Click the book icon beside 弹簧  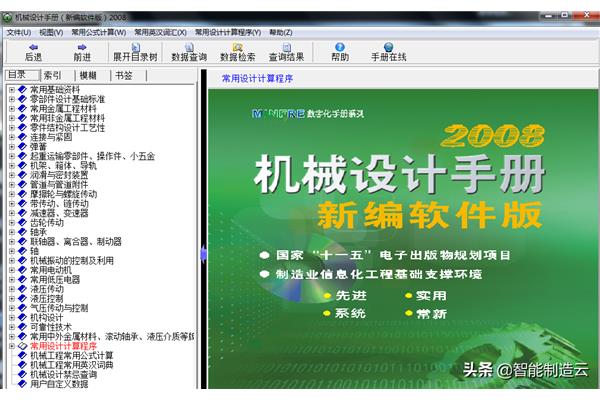point(22,147)
